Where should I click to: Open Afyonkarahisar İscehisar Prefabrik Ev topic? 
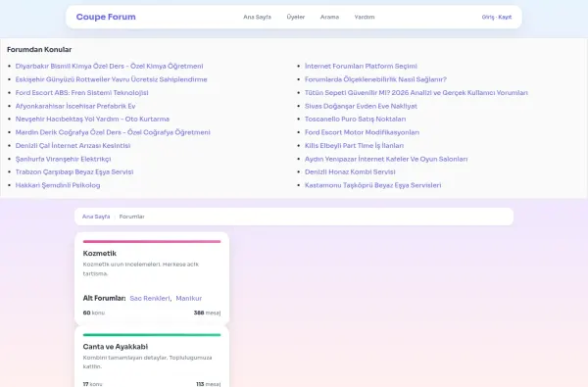[x=75, y=106]
